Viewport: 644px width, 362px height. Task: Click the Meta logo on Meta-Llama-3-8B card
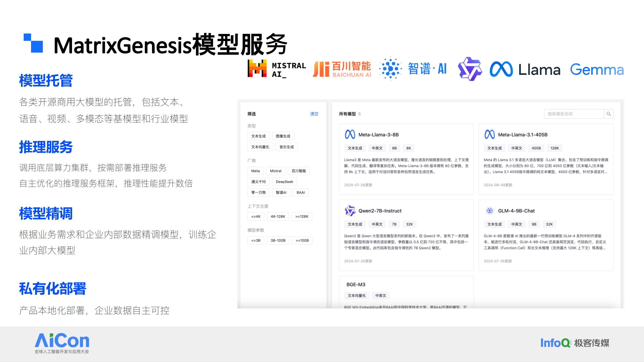(x=350, y=134)
